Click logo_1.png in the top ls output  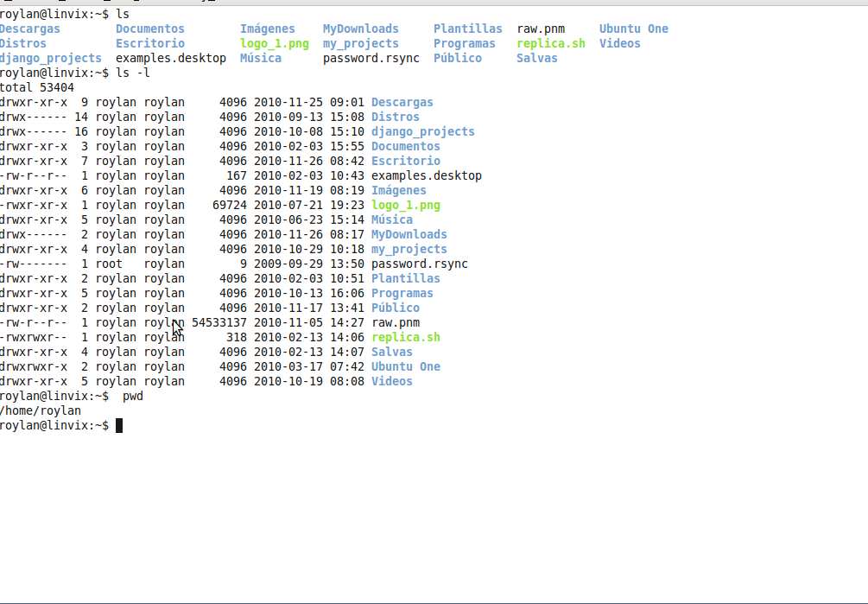point(274,43)
